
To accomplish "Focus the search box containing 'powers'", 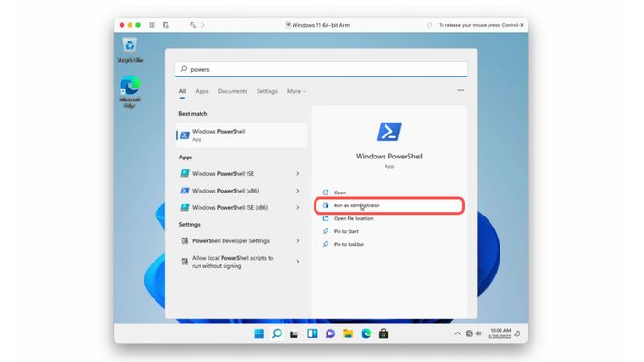I will point(321,69).
